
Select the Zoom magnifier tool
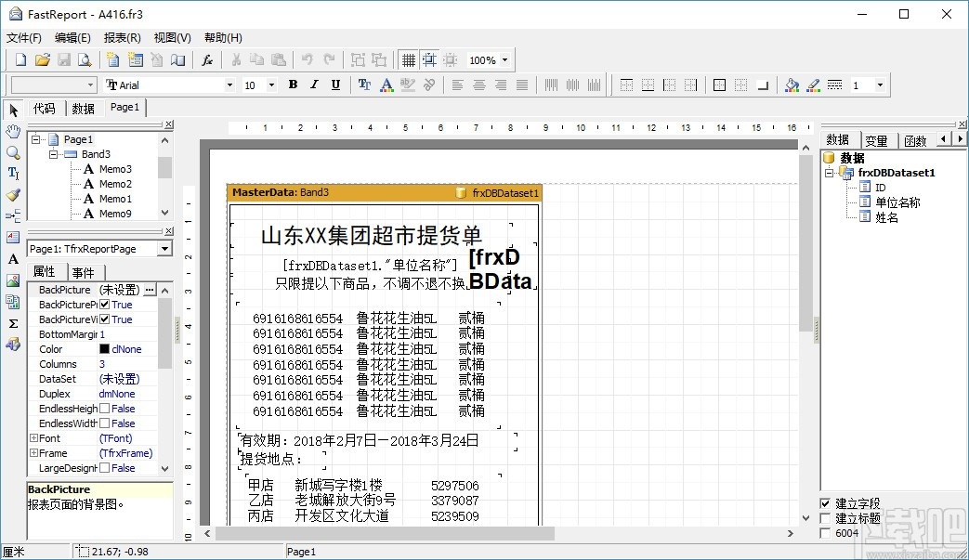(x=13, y=152)
